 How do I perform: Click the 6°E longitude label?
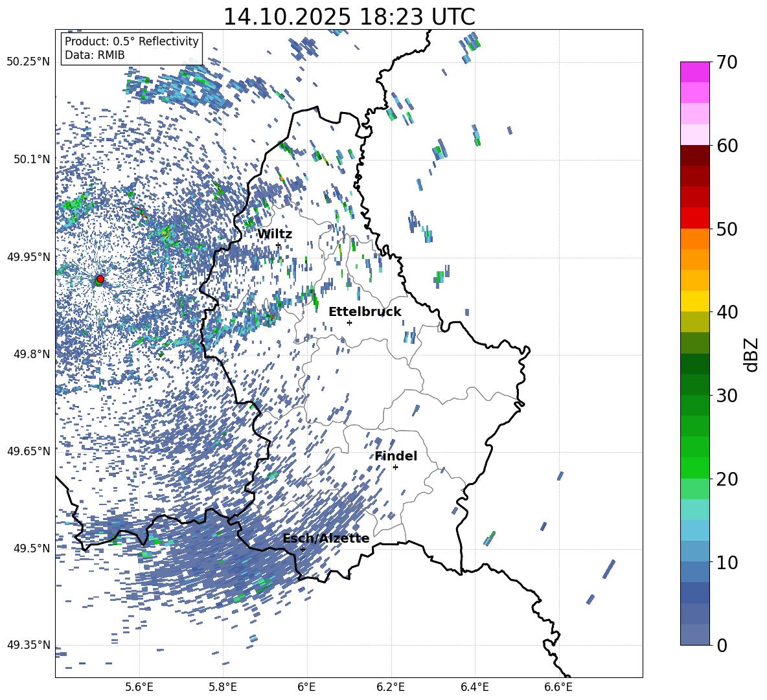tap(306, 687)
